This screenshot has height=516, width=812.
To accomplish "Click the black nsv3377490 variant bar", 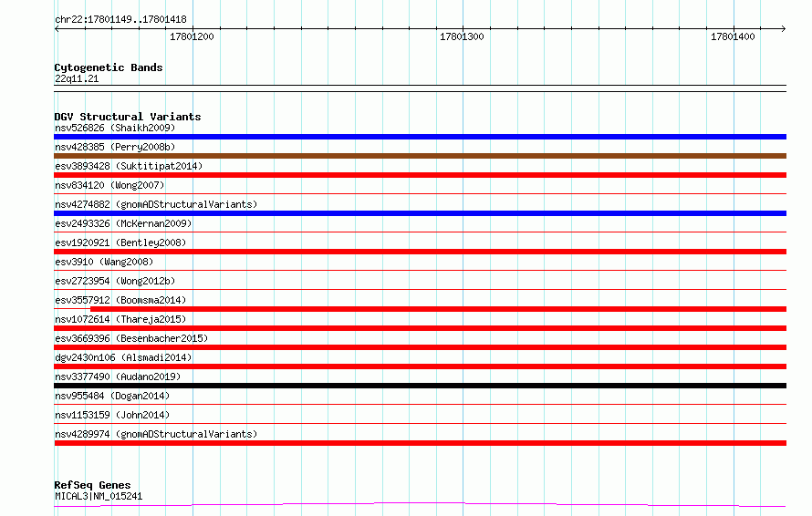I will (x=420, y=386).
